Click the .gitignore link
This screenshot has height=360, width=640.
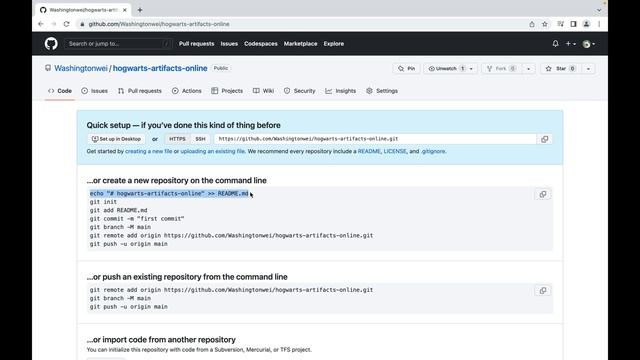433,151
